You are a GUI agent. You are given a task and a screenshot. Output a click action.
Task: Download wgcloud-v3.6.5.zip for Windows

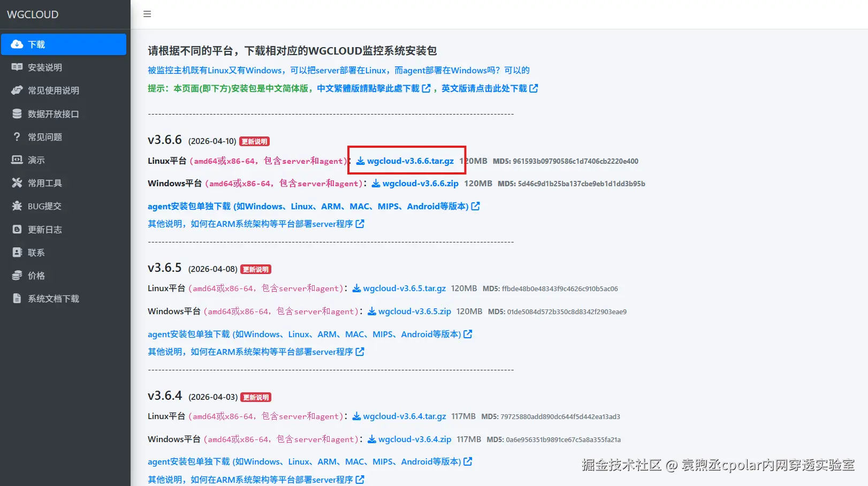[409, 312]
